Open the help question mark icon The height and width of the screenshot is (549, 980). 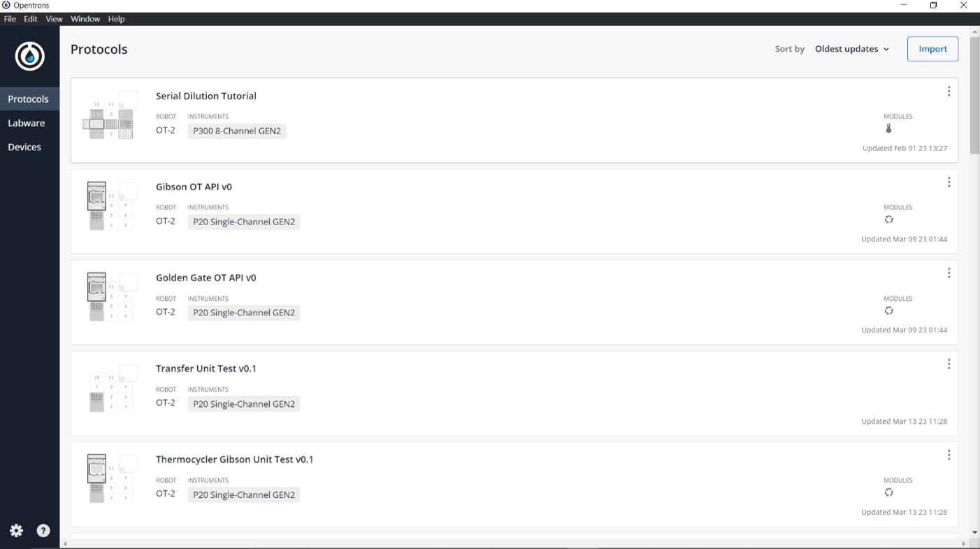pyautogui.click(x=43, y=531)
